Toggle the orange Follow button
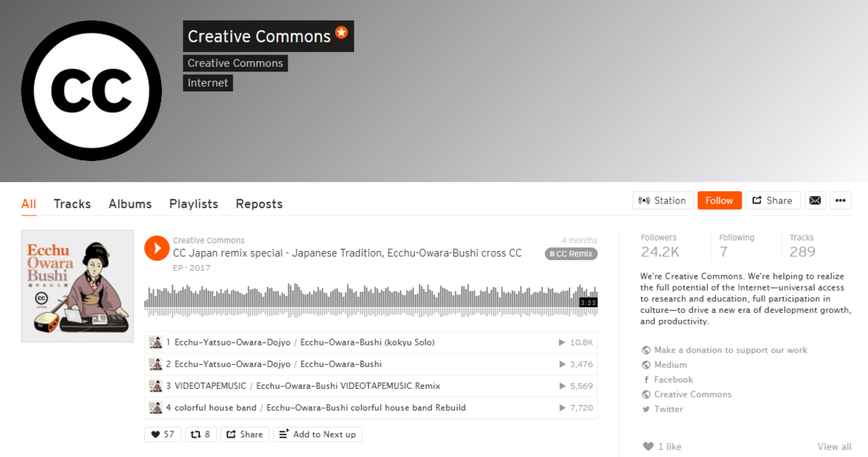This screenshot has width=868, height=457. (719, 201)
